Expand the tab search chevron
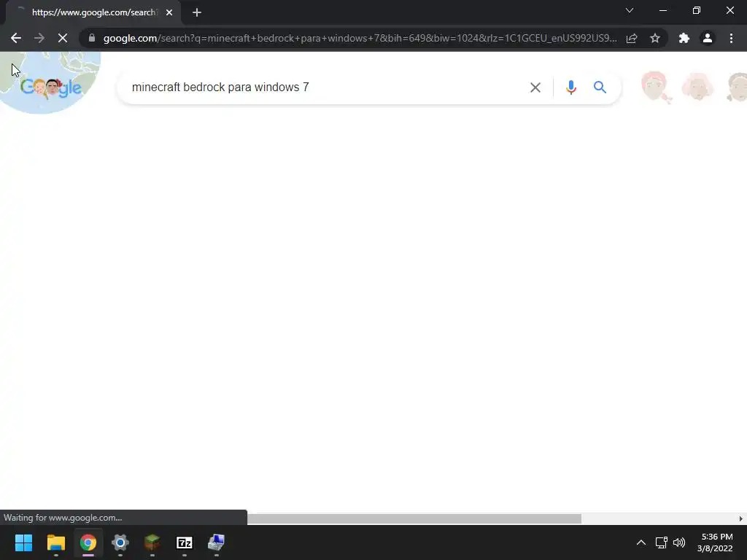 click(630, 10)
